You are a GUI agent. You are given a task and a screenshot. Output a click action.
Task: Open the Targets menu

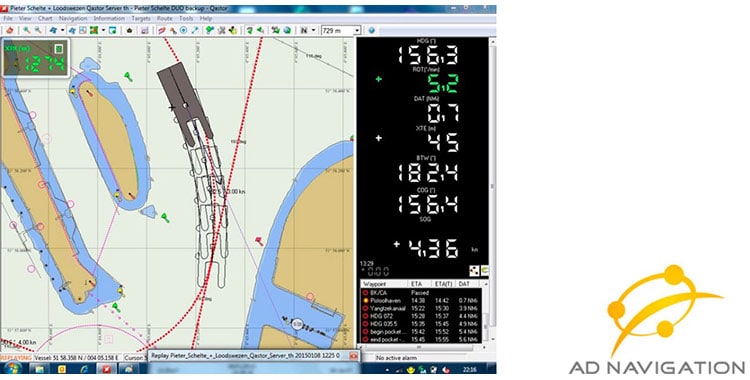pos(141,18)
